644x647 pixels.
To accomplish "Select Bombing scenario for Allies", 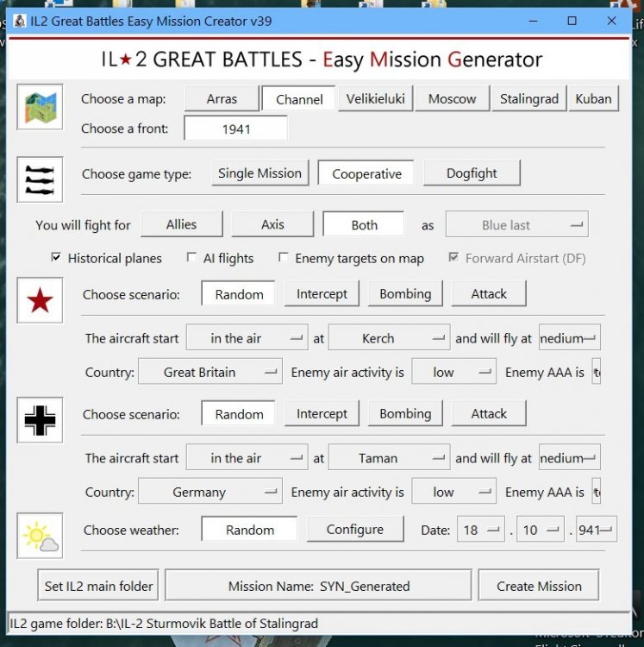I will point(405,294).
